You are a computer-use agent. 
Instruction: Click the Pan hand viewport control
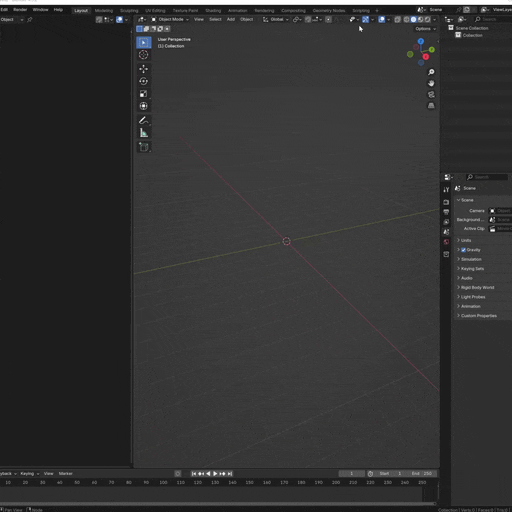pyautogui.click(x=431, y=83)
